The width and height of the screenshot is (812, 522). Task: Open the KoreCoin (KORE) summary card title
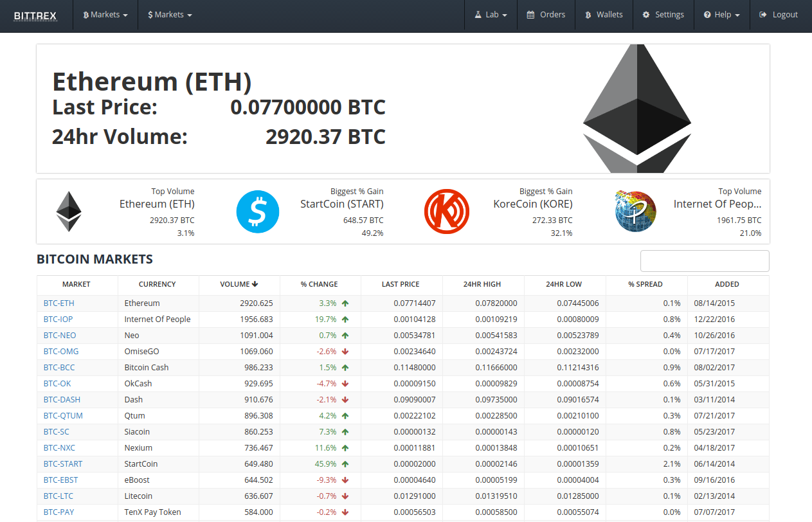pos(533,204)
